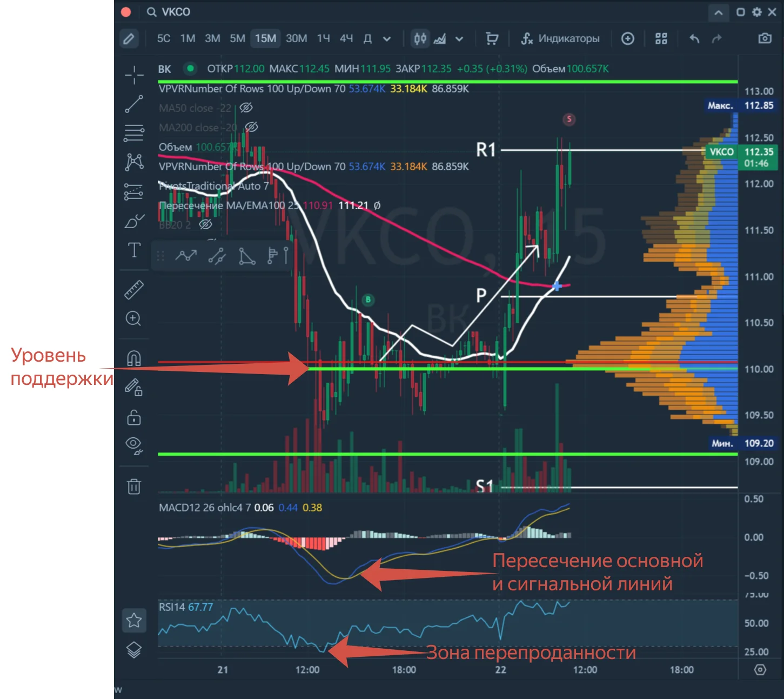784x699 pixels.
Task: Show the BB20 indicator via its eye icon
Action: point(206,224)
